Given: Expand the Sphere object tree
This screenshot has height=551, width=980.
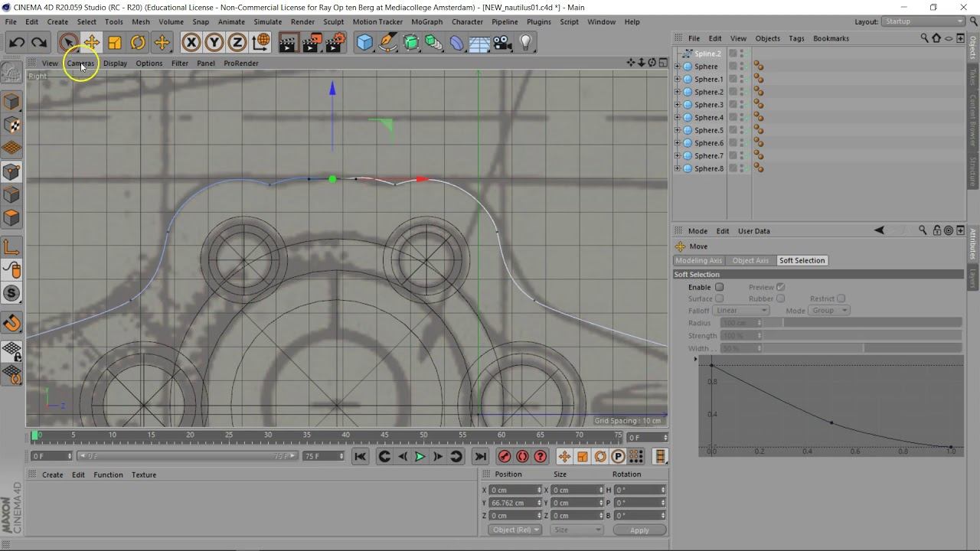Looking at the screenshot, I should coord(677,67).
